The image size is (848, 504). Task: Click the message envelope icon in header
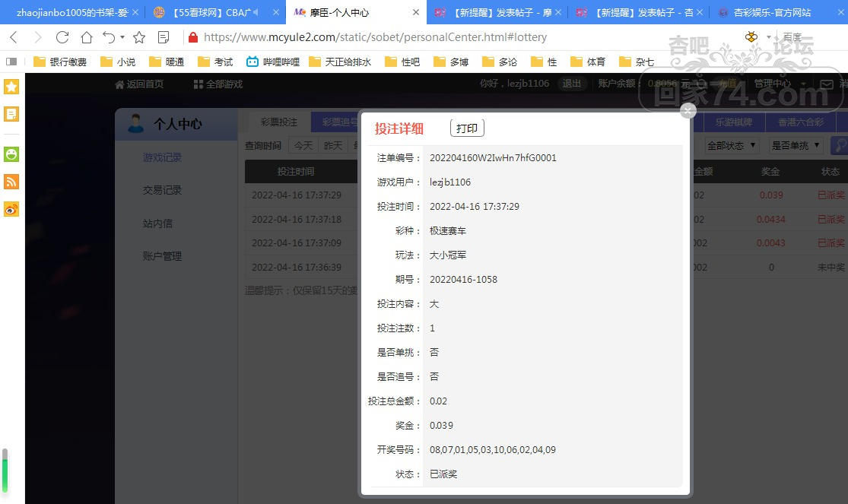click(827, 84)
